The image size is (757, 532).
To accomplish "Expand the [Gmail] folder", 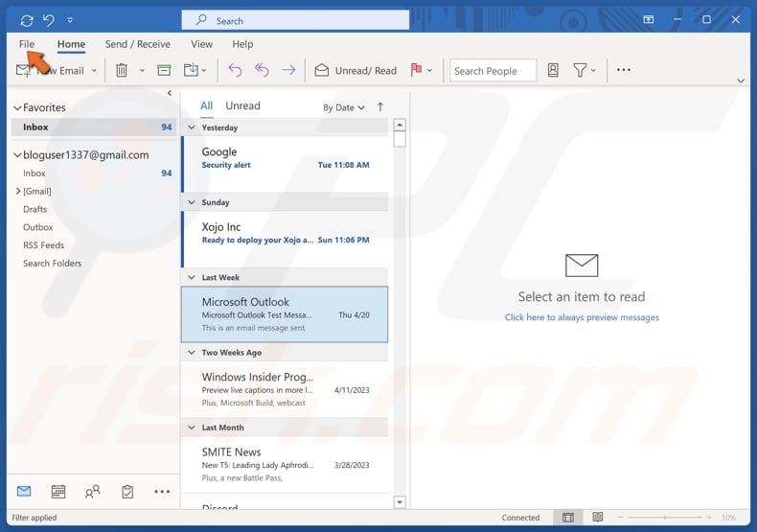I will (x=18, y=191).
